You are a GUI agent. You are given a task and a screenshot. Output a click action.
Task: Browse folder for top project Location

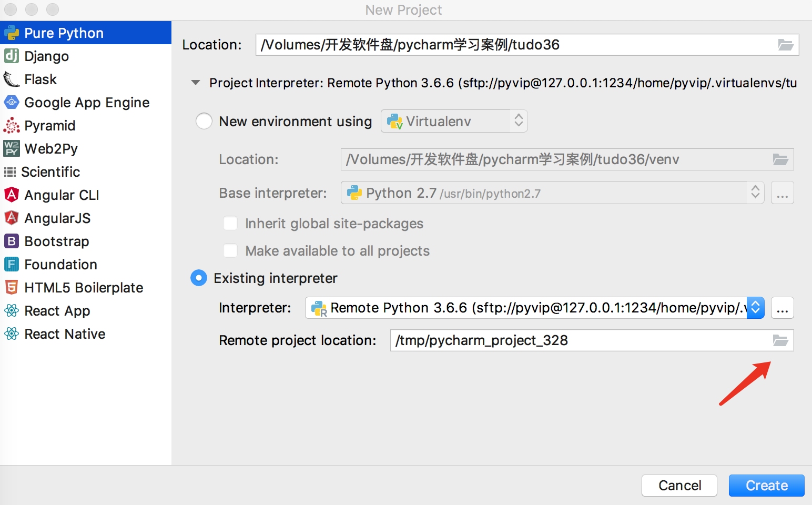click(786, 45)
